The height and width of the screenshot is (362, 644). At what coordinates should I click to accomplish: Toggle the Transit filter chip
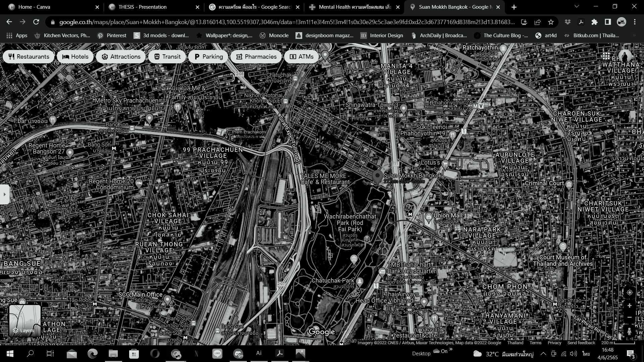pyautogui.click(x=167, y=57)
